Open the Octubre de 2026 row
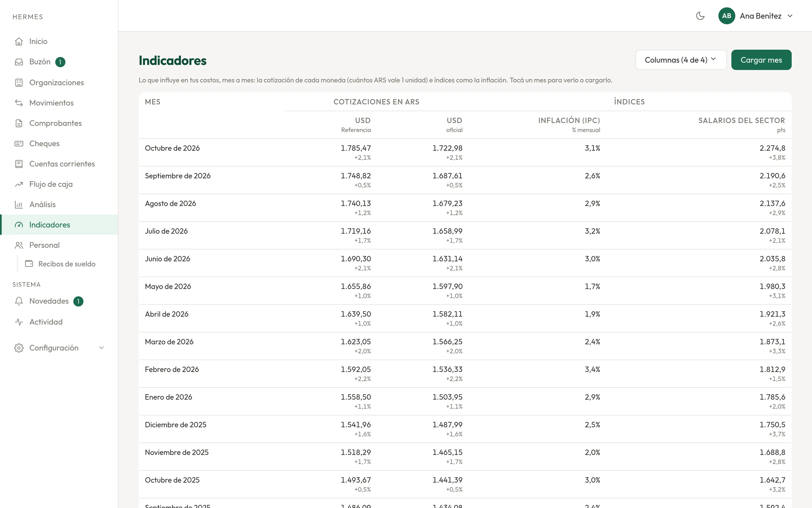The image size is (812, 508). tap(465, 152)
